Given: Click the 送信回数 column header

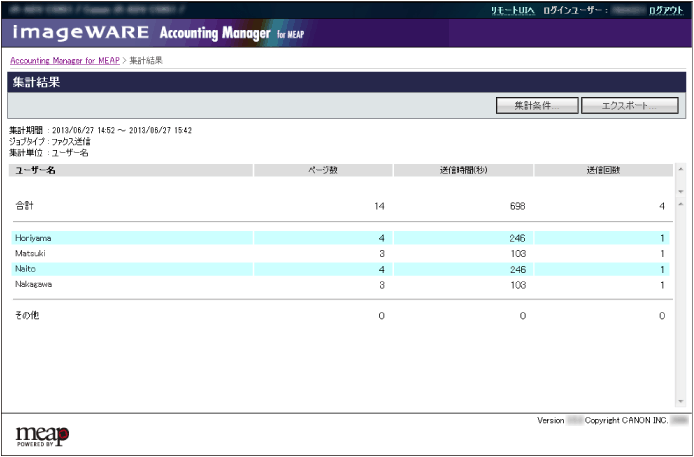Looking at the screenshot, I should pyautogui.click(x=602, y=170).
